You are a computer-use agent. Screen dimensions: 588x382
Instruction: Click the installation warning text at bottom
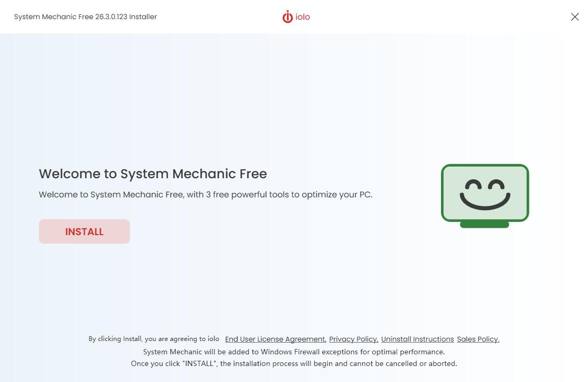tap(293, 363)
